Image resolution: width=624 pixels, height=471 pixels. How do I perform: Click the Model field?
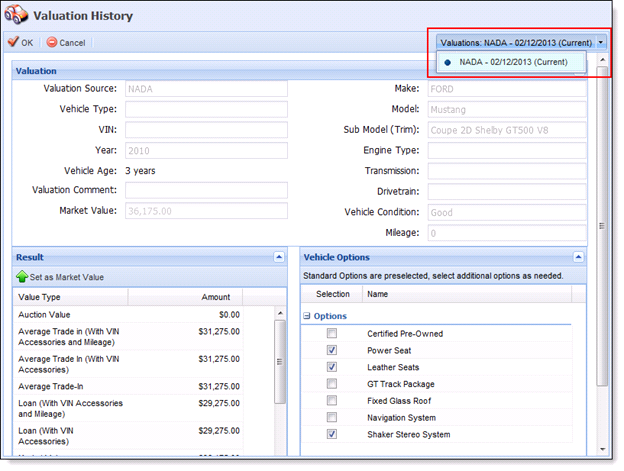tap(507, 109)
